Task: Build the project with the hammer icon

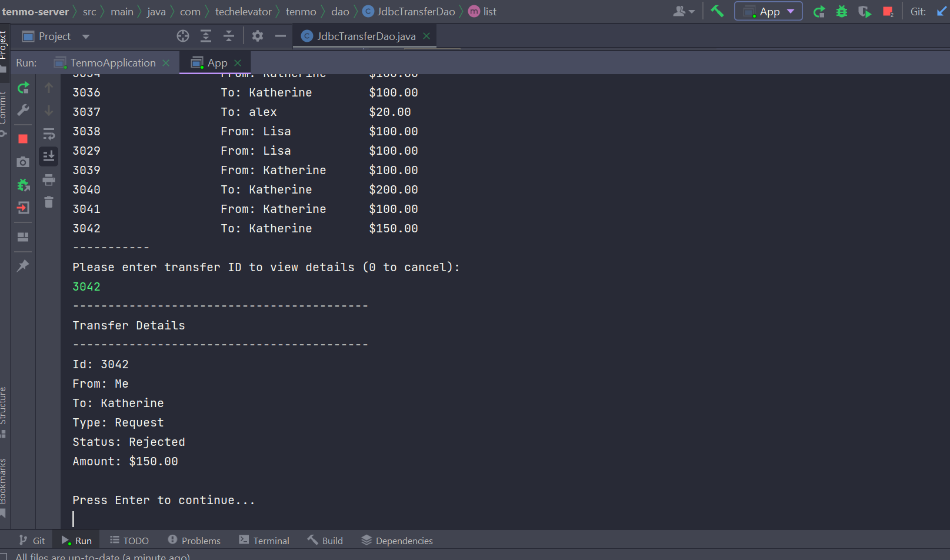Action: coord(717,11)
